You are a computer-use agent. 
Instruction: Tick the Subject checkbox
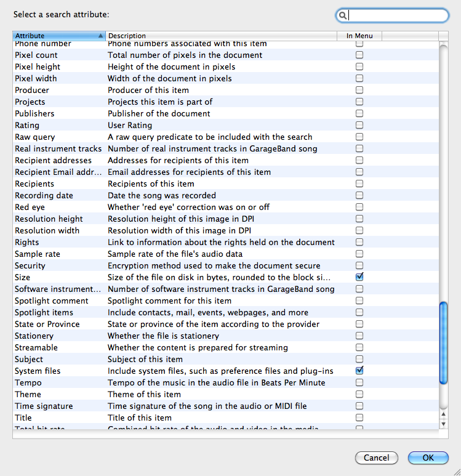(359, 359)
